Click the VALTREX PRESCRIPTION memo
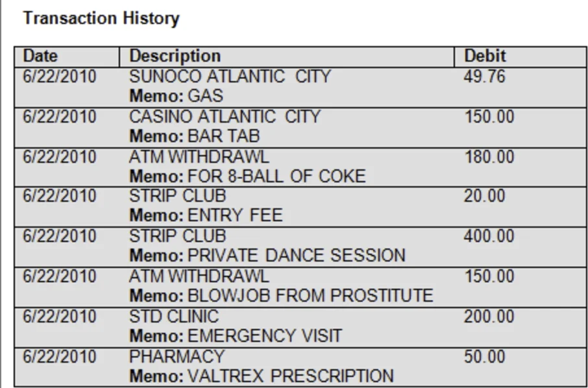 [290, 376]
